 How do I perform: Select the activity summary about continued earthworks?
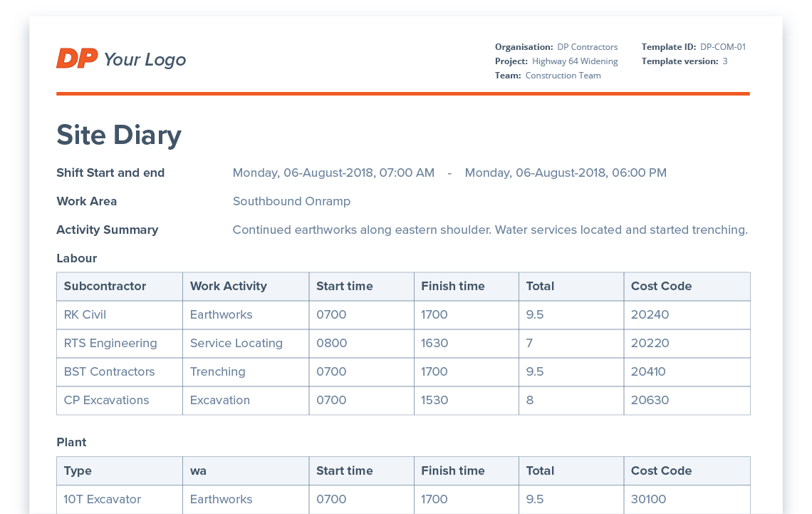490,230
